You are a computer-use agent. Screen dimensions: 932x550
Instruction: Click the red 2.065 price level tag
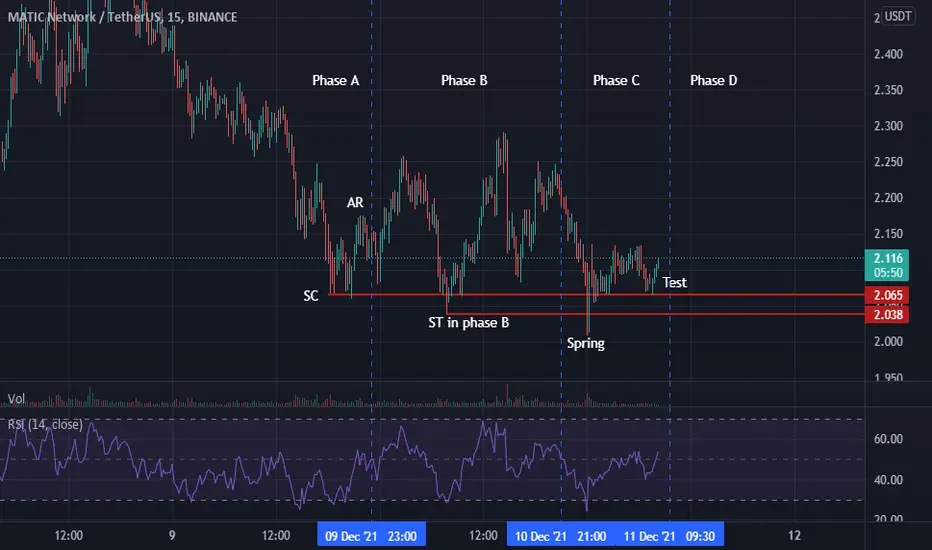887,295
